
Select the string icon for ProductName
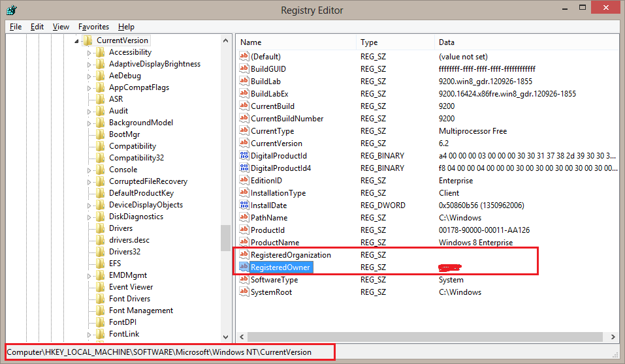click(x=244, y=243)
